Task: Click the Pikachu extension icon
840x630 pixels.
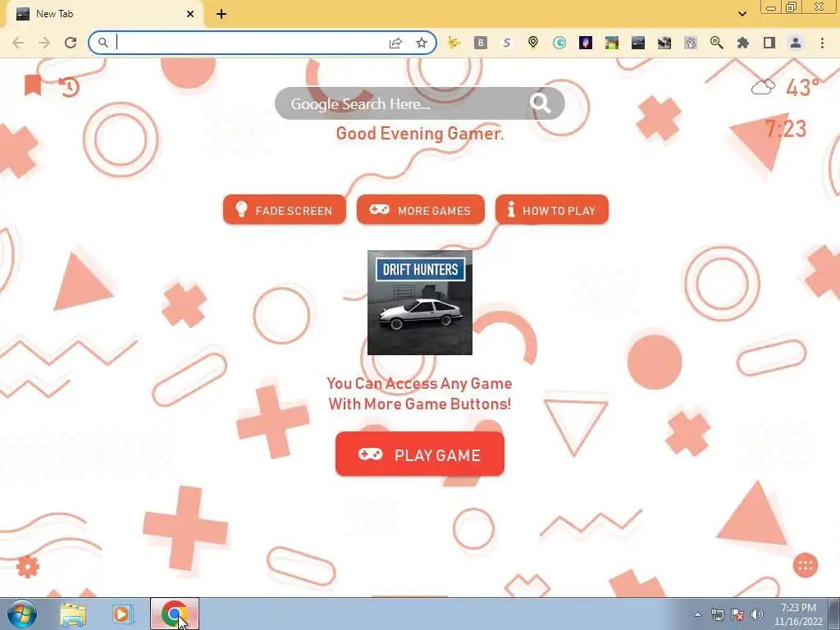Action: (454, 43)
